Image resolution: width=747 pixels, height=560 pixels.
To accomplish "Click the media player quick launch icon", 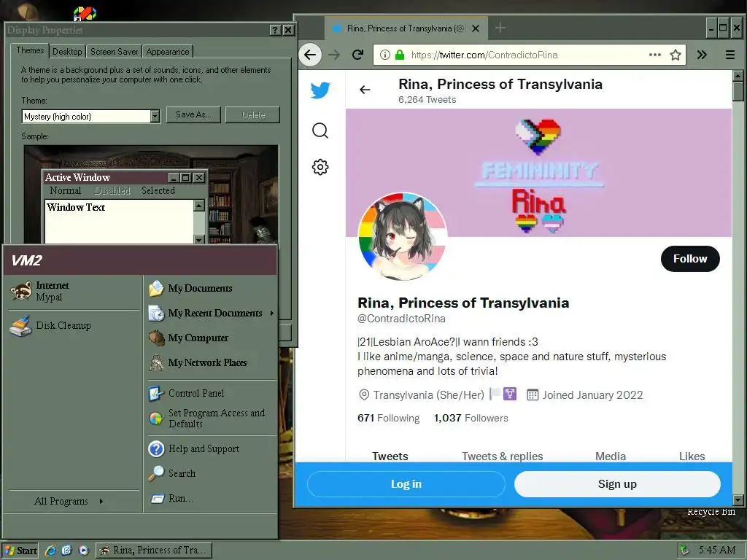I will [83, 551].
